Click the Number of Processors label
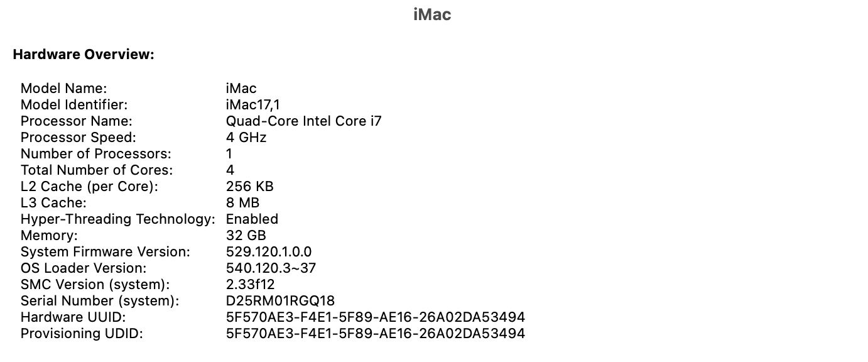The image size is (868, 362). (96, 153)
